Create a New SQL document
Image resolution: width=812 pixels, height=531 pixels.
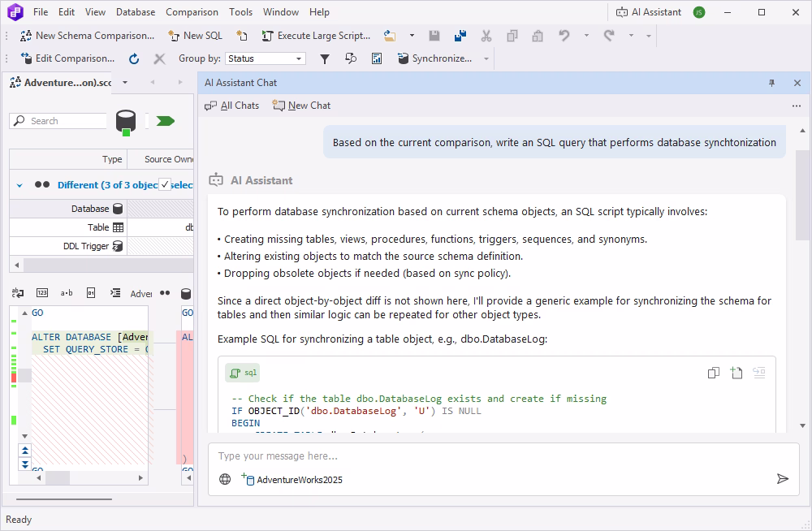click(x=195, y=36)
